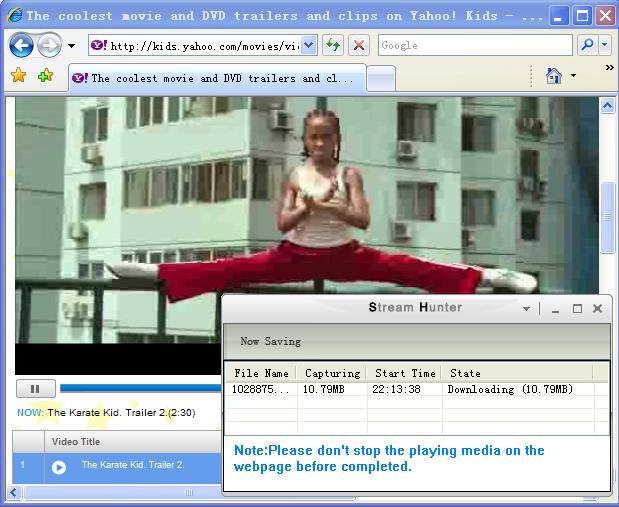Click the note about not stopping playing media
619x507 pixels.
point(389,458)
